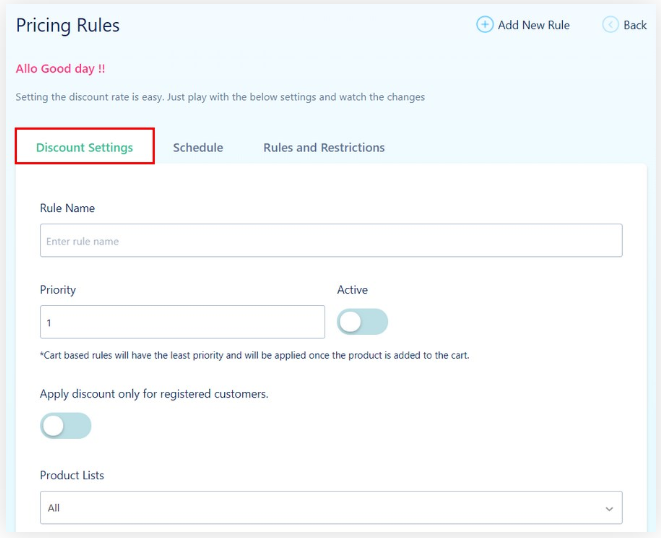Click the 'Apply discount only for registered customers' label
This screenshot has height=538, width=661.
pyautogui.click(x=154, y=394)
